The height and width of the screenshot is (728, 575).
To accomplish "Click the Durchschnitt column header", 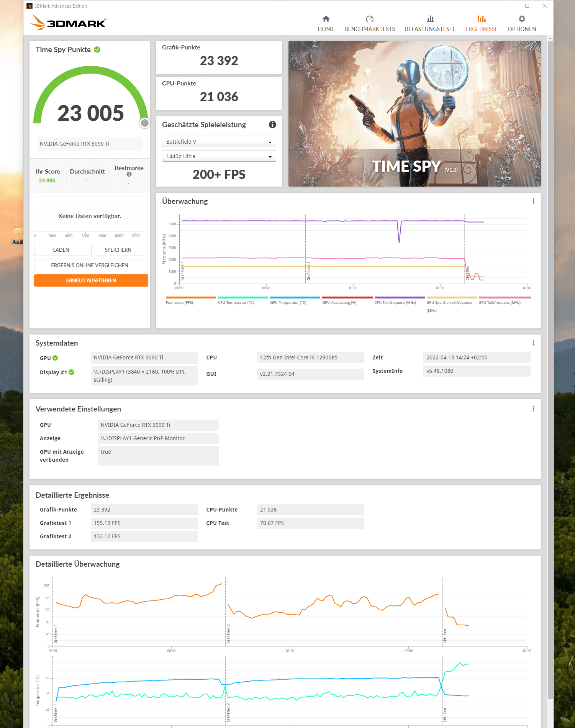I will tap(87, 172).
